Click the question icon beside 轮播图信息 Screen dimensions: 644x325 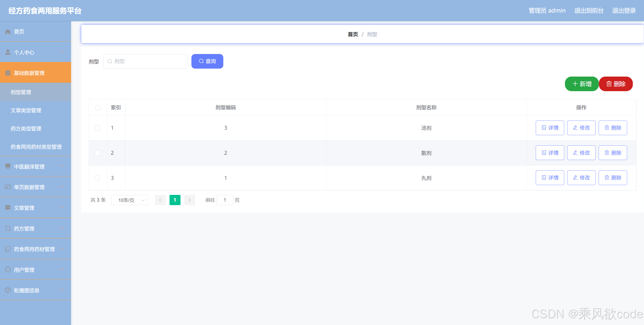pos(8,290)
